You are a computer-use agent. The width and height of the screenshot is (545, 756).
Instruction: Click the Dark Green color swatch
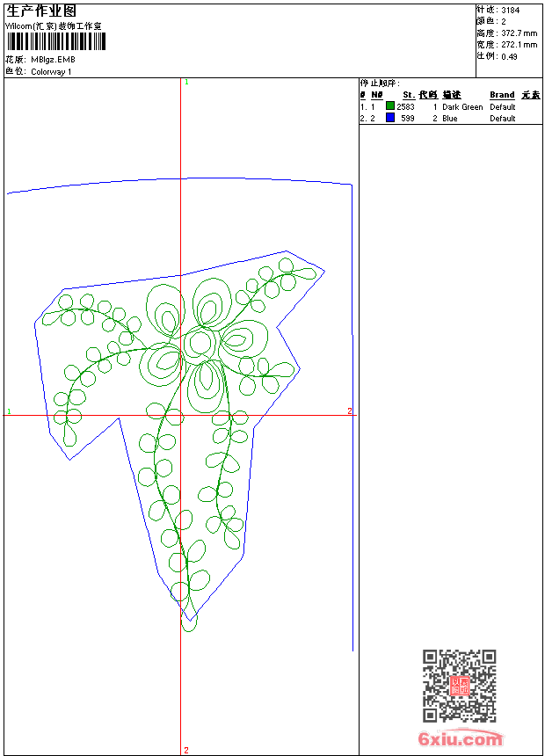click(390, 105)
